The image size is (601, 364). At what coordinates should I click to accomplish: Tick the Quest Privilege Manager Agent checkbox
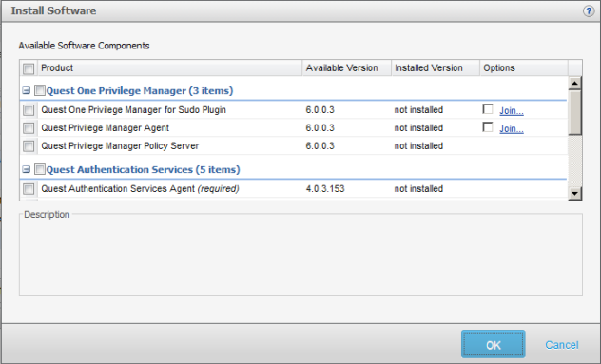tap(29, 128)
